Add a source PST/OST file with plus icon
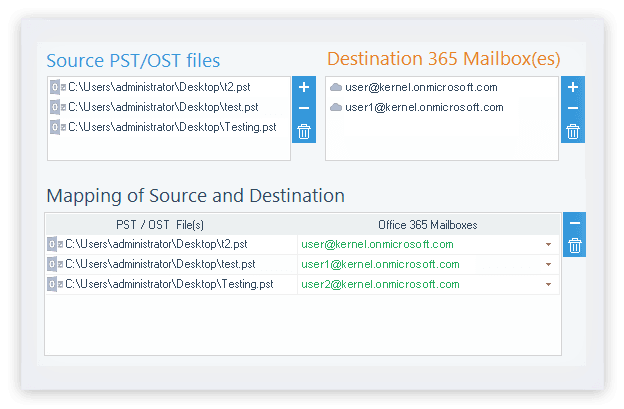Screen dimensions: 624x409 click(304, 87)
